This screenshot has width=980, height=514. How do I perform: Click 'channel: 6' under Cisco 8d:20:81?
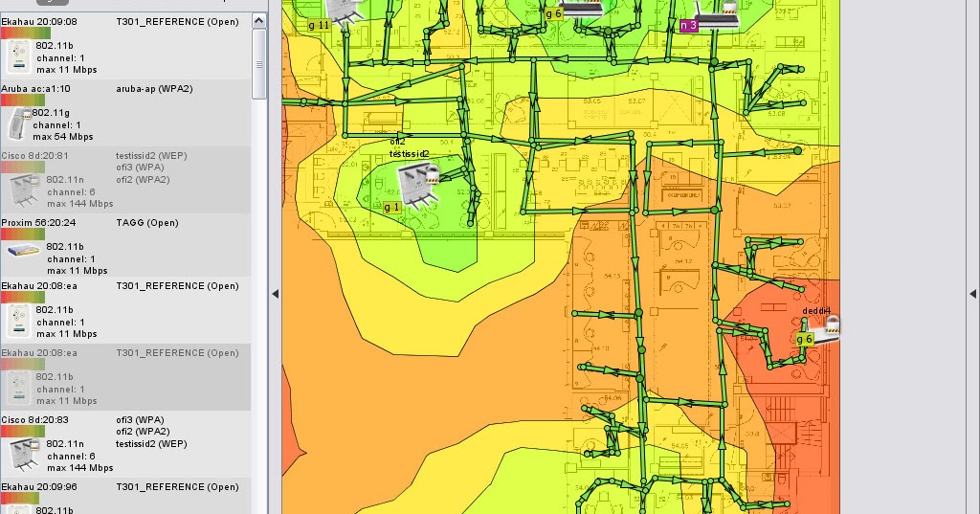pyautogui.click(x=71, y=192)
